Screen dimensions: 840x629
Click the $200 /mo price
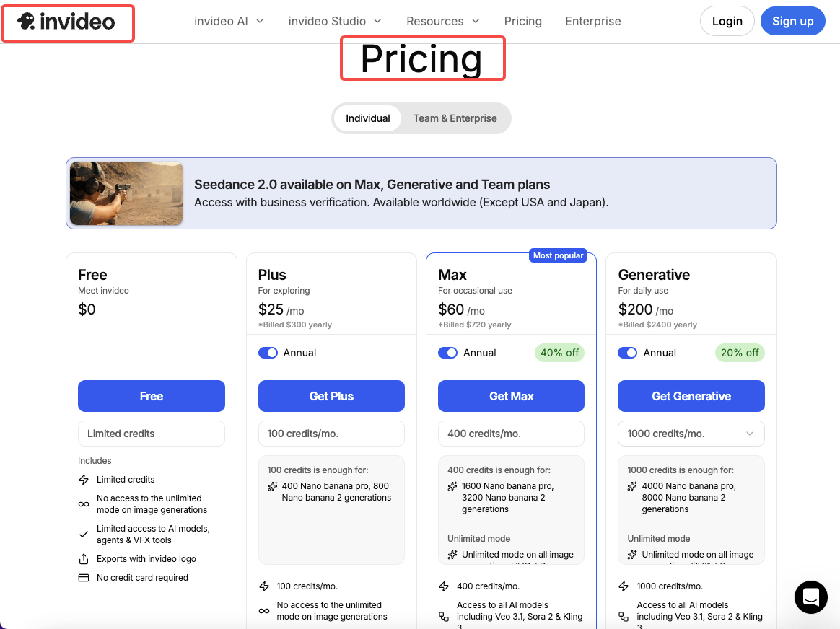[646, 310]
